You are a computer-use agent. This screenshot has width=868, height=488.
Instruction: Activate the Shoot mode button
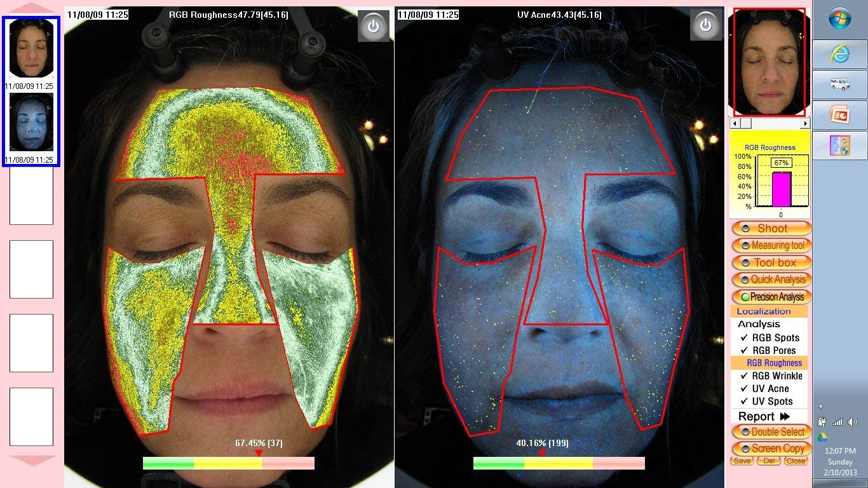[x=772, y=228]
